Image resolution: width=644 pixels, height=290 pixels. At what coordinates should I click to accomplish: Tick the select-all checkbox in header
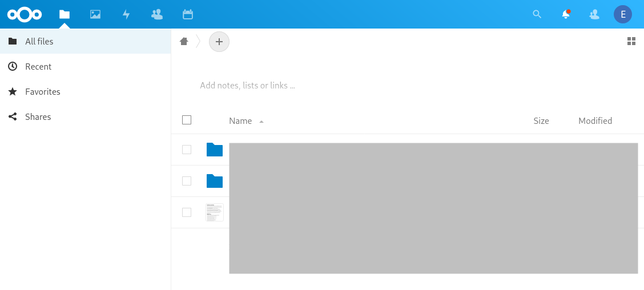(x=187, y=120)
